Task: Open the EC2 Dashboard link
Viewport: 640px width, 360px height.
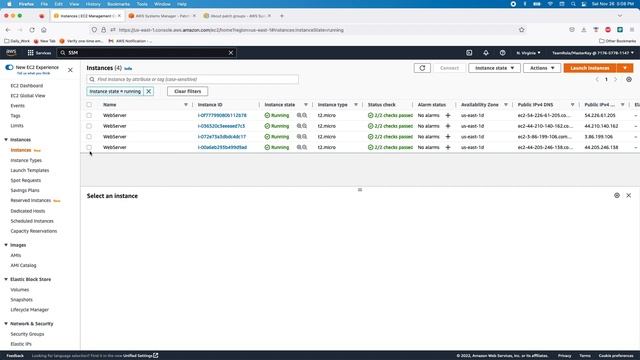Action: click(27, 86)
